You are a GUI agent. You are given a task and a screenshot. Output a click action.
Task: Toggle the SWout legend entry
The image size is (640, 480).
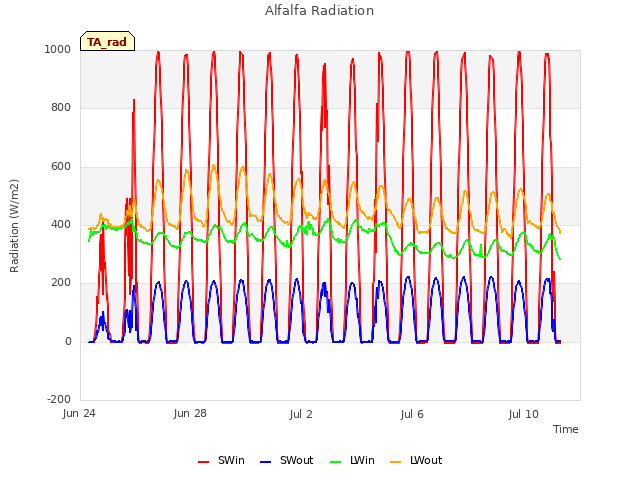tap(287, 460)
